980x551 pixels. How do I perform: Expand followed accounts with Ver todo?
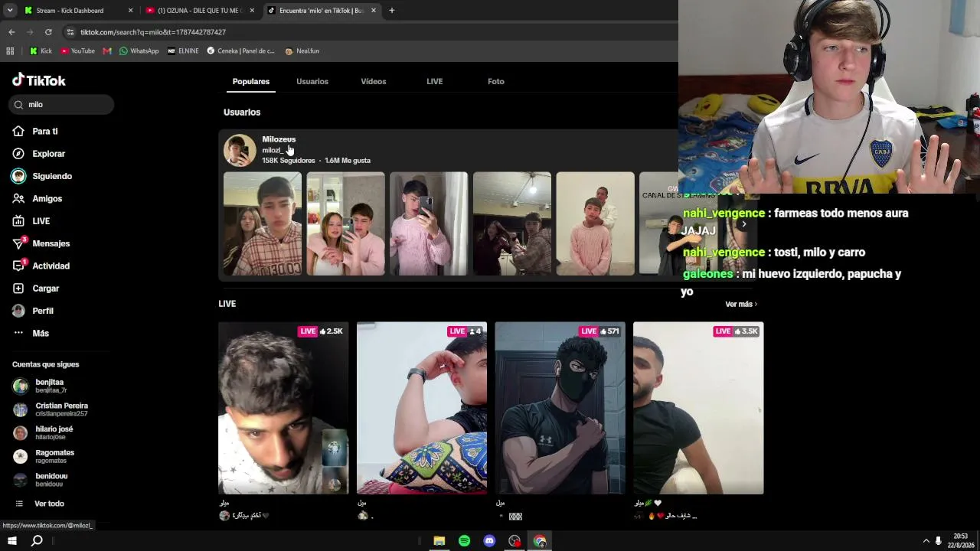[x=40, y=504]
